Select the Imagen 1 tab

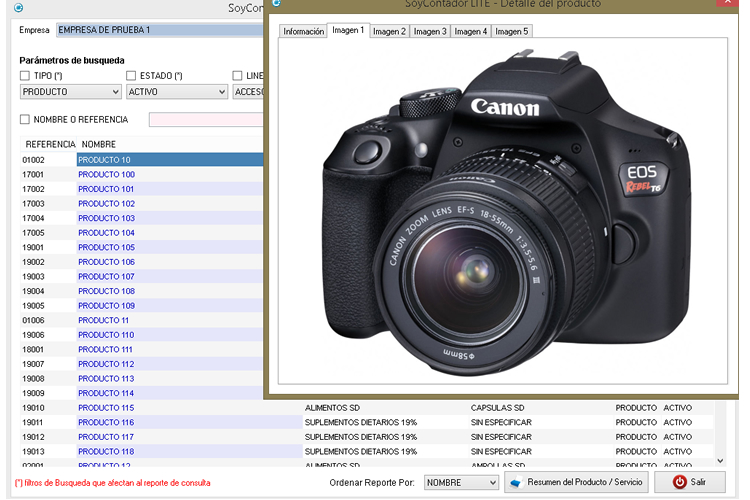tap(348, 30)
